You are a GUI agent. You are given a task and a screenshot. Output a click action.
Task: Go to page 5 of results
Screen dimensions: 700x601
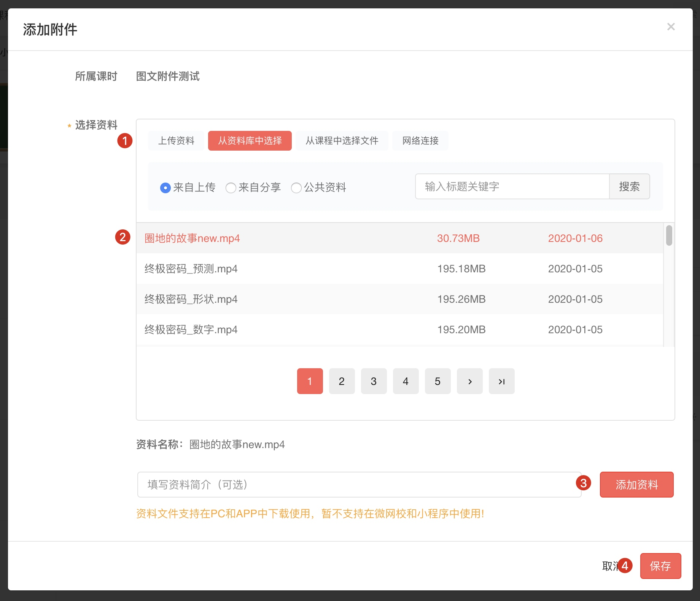click(438, 381)
